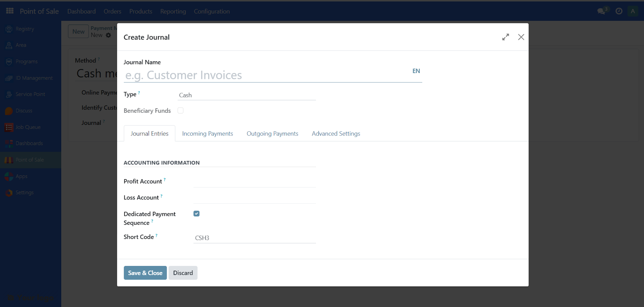
Task: Enable the Beneficiary Funds checkbox
Action: (180, 110)
